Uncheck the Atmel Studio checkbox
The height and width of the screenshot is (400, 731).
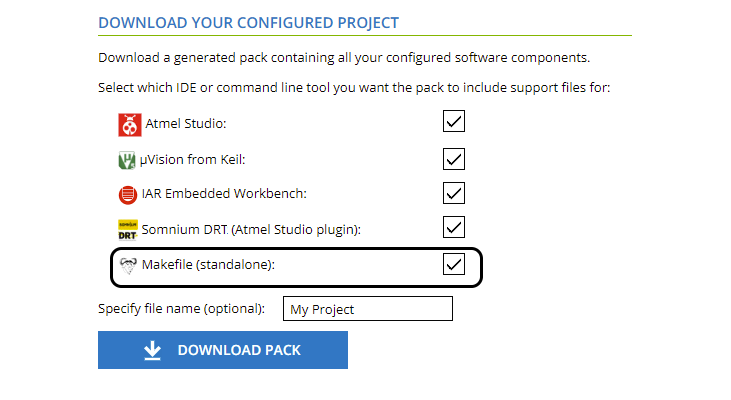[x=454, y=122]
